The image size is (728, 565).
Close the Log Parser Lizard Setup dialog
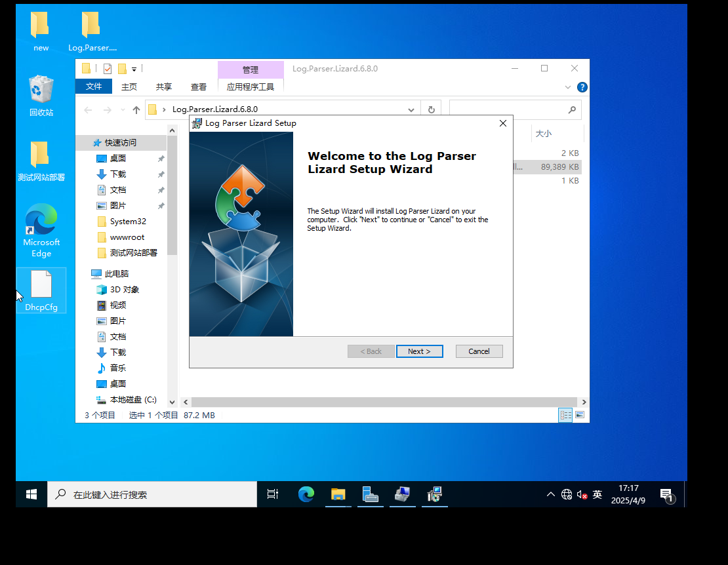click(503, 123)
